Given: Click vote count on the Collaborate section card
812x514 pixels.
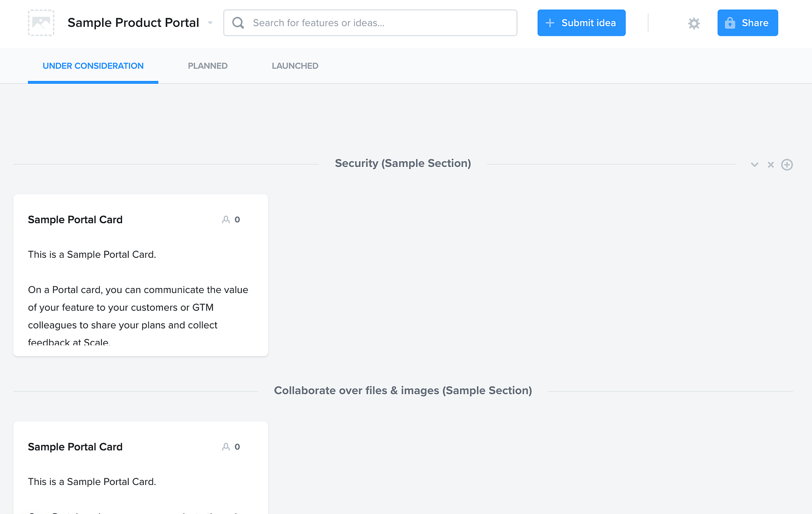Looking at the screenshot, I should (231, 447).
